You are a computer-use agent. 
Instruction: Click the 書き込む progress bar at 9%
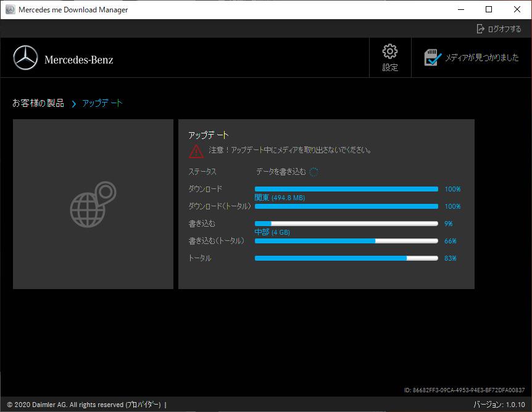(x=346, y=224)
